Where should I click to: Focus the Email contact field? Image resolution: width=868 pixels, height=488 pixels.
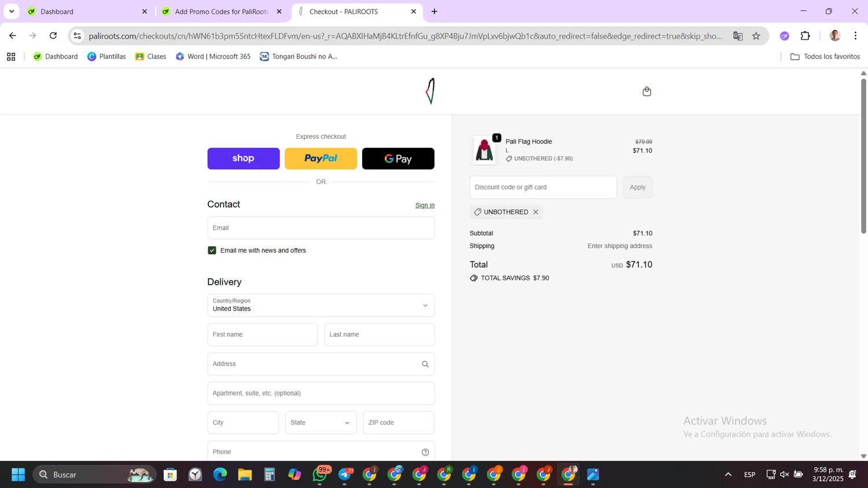(x=321, y=228)
